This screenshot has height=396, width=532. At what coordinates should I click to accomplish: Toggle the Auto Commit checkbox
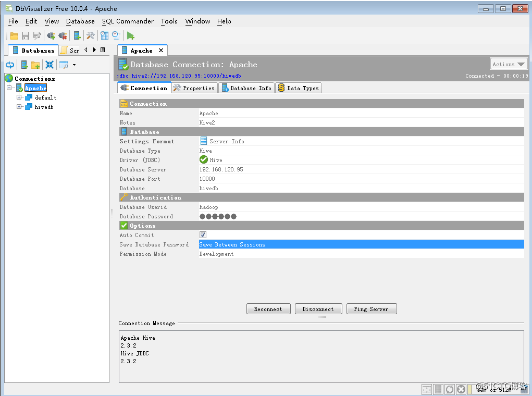203,235
